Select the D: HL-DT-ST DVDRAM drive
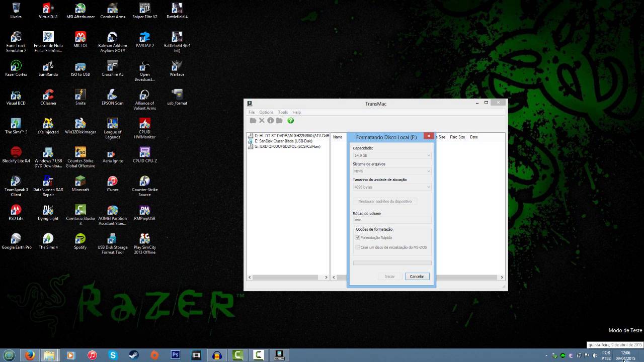The width and height of the screenshot is (644, 362). (289, 136)
